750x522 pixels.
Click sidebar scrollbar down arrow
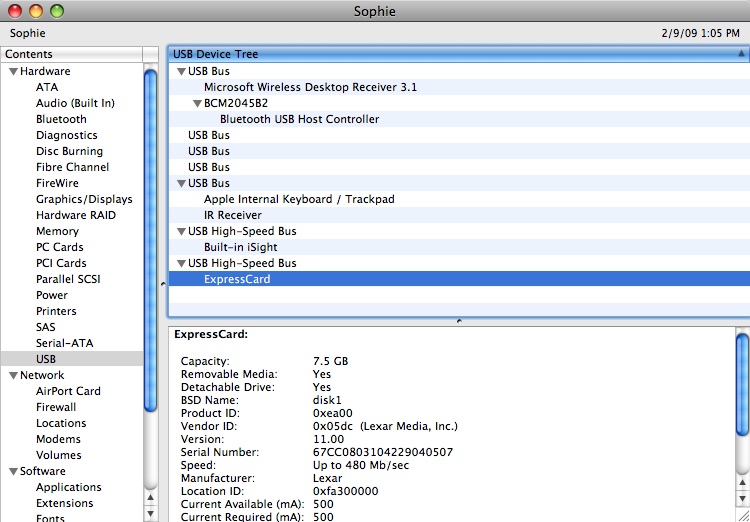[150, 514]
